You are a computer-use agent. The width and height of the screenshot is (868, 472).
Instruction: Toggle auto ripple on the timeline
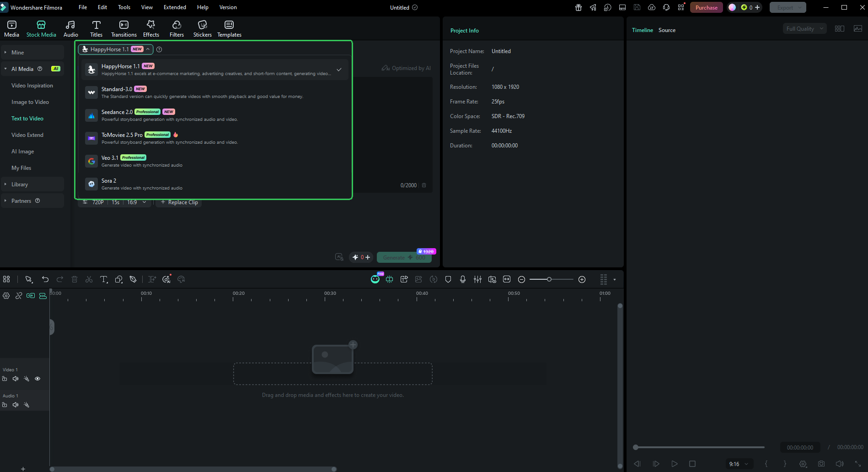tap(43, 296)
